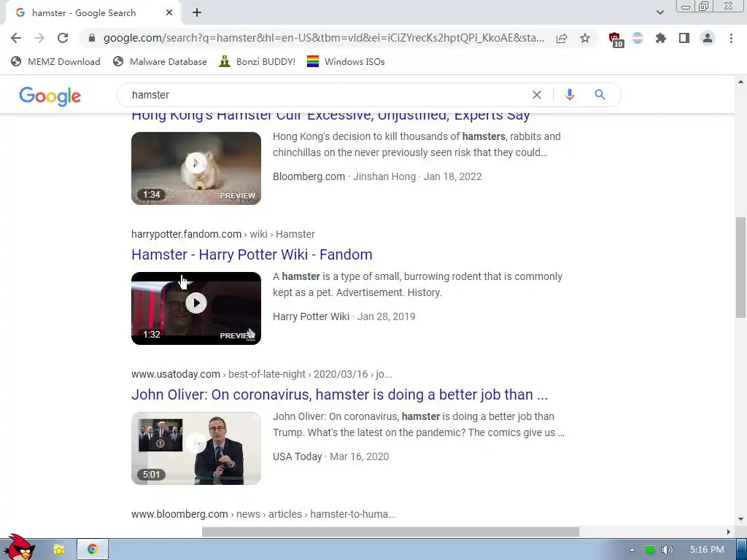Click the scroll right arrow
The height and width of the screenshot is (560, 747).
[729, 532]
